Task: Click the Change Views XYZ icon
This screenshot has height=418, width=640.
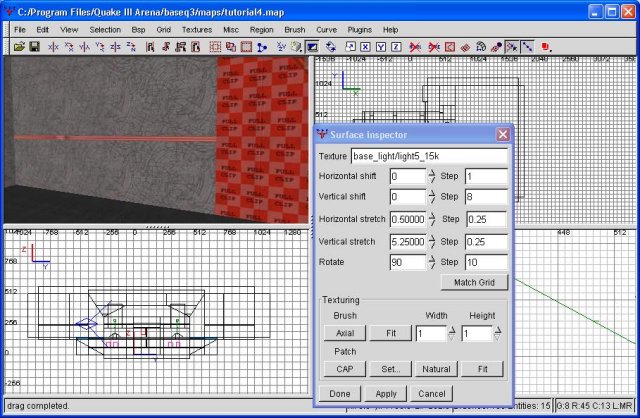Action: pos(281,47)
